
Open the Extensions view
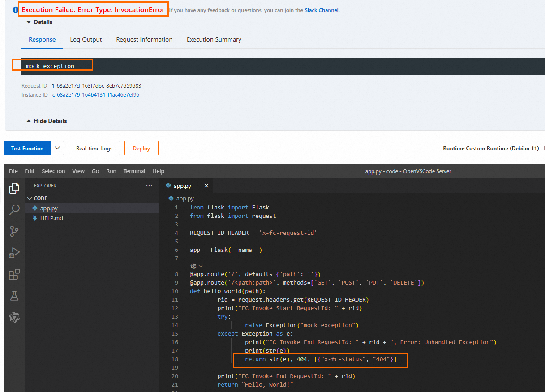[x=14, y=274]
